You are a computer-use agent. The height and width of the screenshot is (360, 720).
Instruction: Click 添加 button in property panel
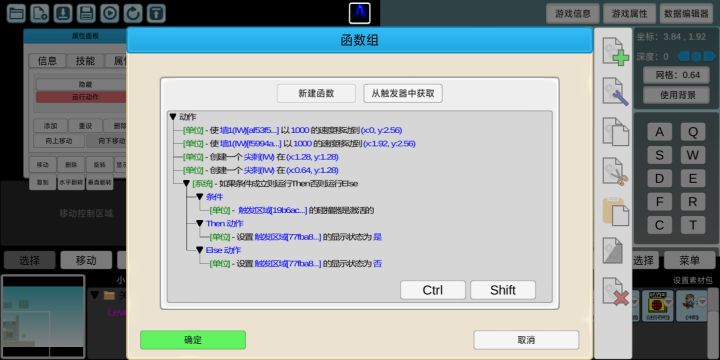coord(51,126)
